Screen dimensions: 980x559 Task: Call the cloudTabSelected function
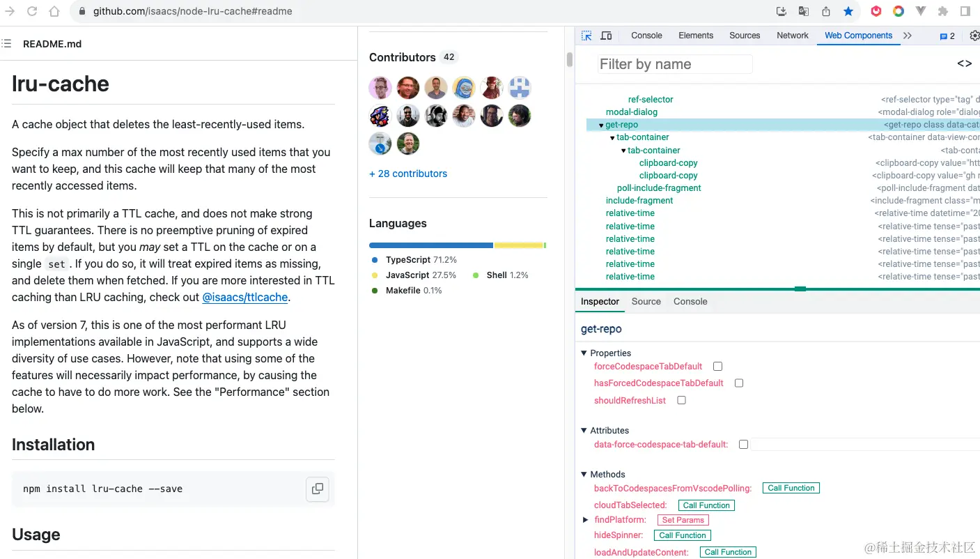pyautogui.click(x=706, y=505)
